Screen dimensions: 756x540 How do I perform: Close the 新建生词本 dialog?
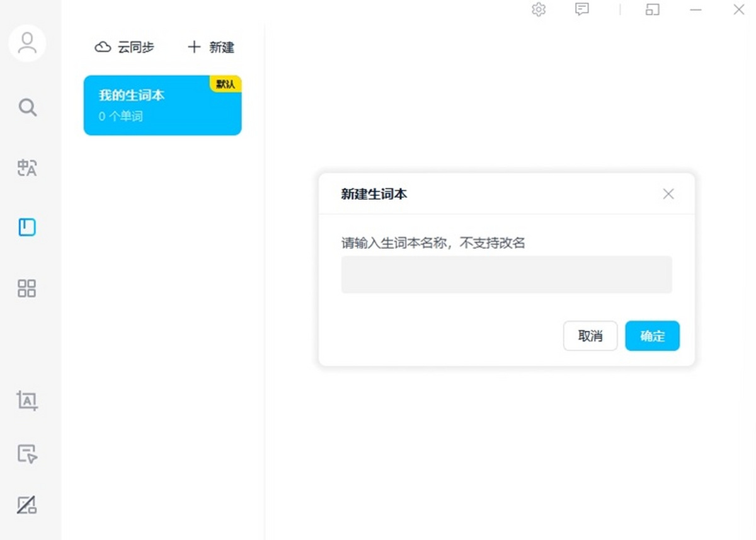668,194
